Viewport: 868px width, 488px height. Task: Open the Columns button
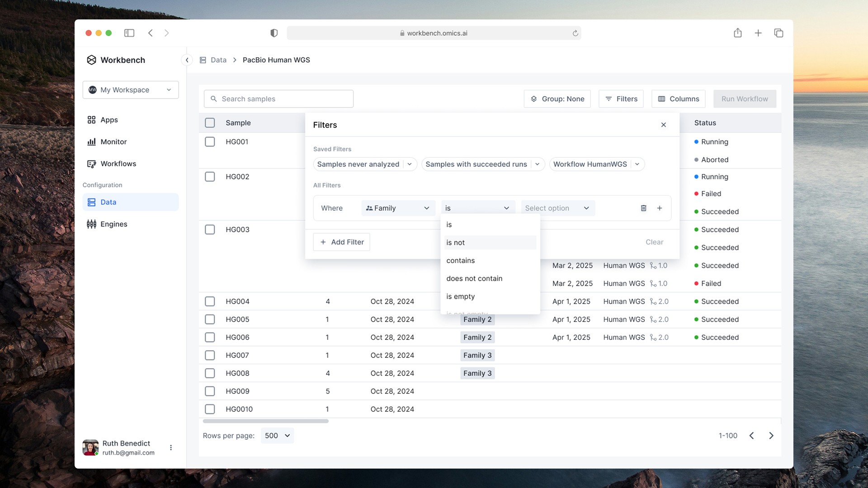pyautogui.click(x=678, y=99)
